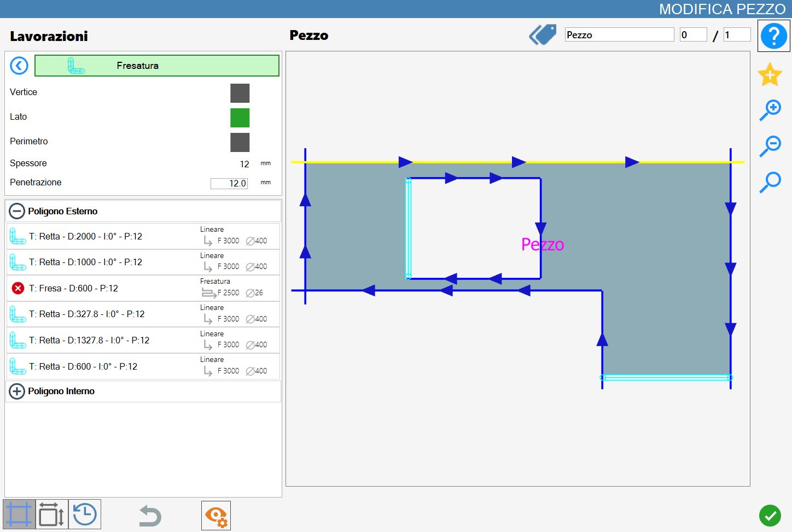Screen dimensions: 792x532
Task: Select row T: Fresa - D:600
Action: (x=143, y=288)
